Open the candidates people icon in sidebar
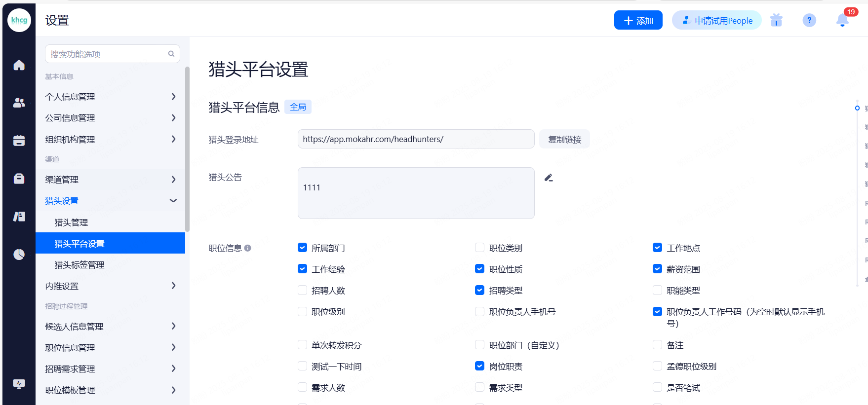Viewport: 868px width, 405px height. [19, 103]
